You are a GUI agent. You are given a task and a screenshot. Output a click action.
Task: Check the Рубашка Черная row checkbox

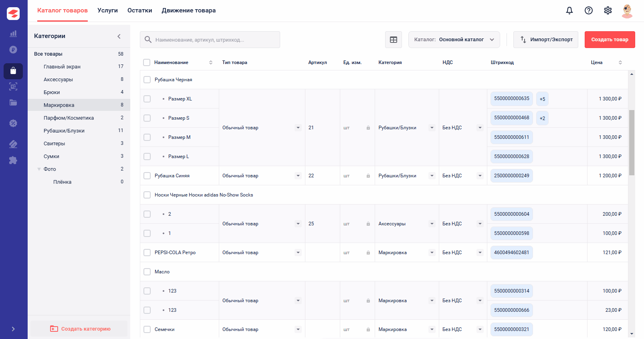point(147,80)
